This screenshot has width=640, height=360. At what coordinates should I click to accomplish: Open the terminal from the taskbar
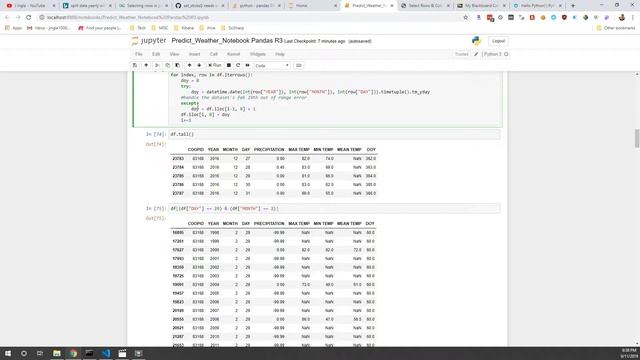point(89,353)
